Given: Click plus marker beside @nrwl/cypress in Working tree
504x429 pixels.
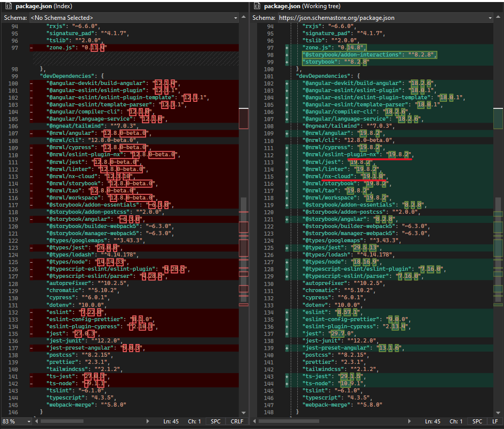Looking at the screenshot, I should click(x=287, y=148).
